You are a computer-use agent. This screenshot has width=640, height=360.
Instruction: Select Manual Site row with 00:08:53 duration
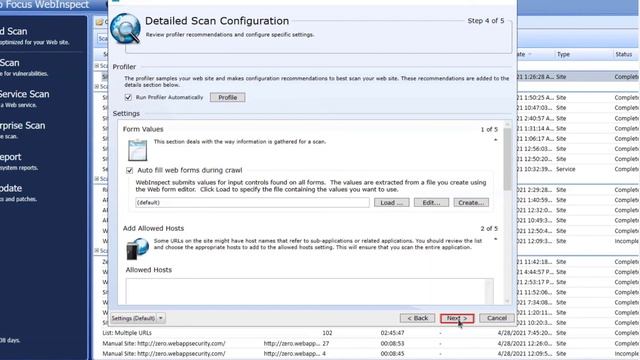(x=367, y=344)
